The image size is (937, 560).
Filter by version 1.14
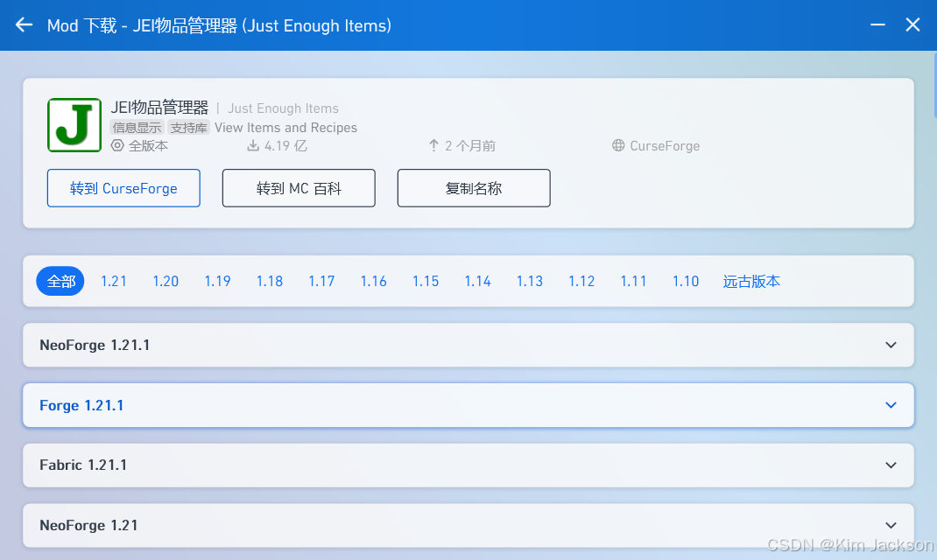pyautogui.click(x=477, y=281)
